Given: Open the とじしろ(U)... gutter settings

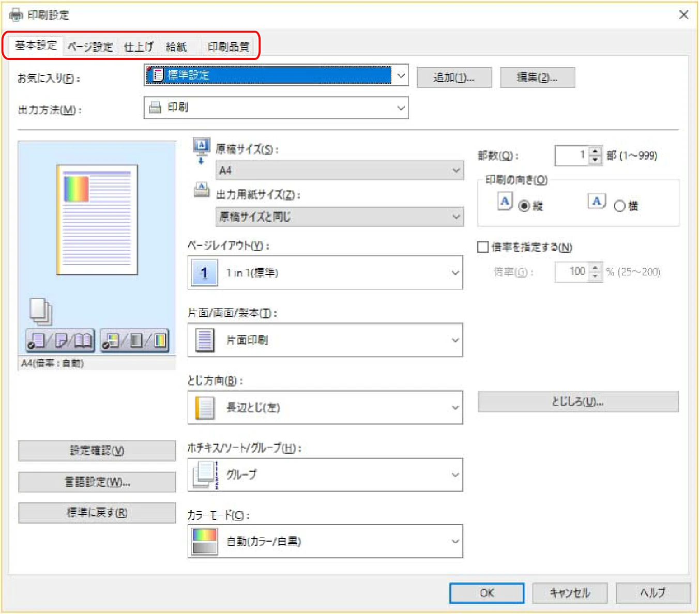Looking at the screenshot, I should [578, 402].
